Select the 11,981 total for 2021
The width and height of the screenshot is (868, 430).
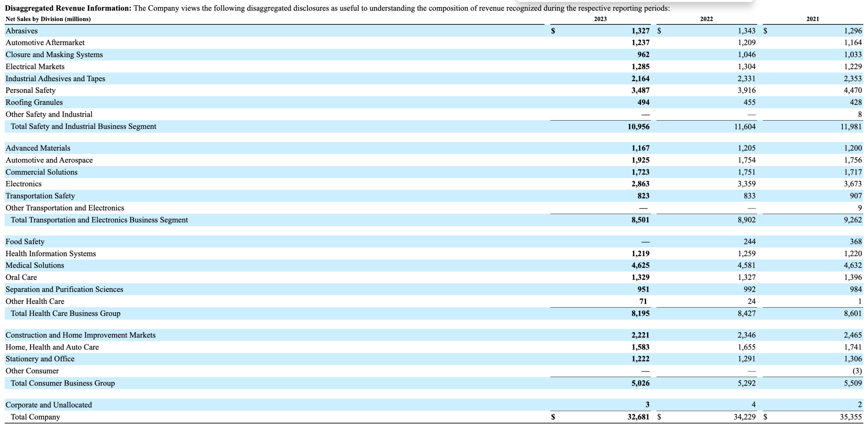coord(851,127)
